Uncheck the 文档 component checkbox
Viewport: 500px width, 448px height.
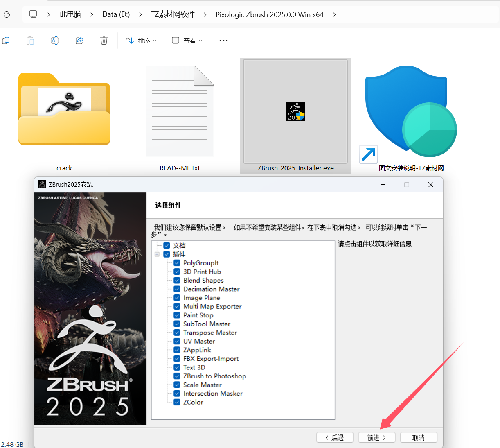[x=167, y=245]
